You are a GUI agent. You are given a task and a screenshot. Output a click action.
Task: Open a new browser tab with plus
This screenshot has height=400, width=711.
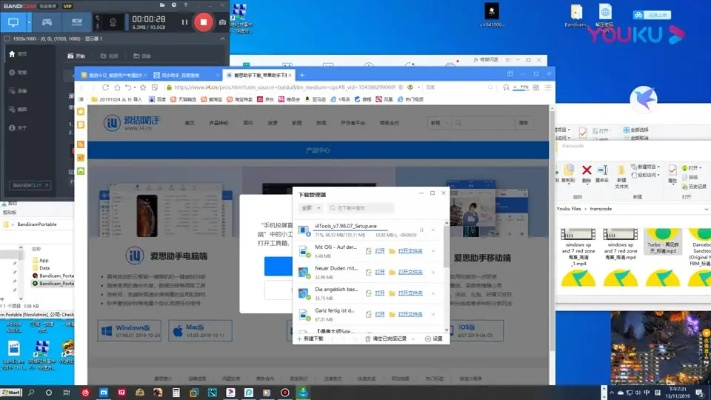click(302, 75)
